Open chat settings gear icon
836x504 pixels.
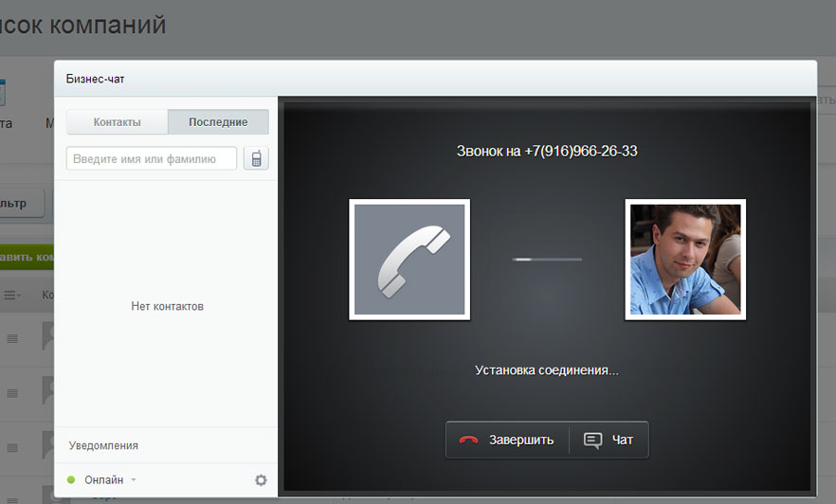click(x=261, y=480)
